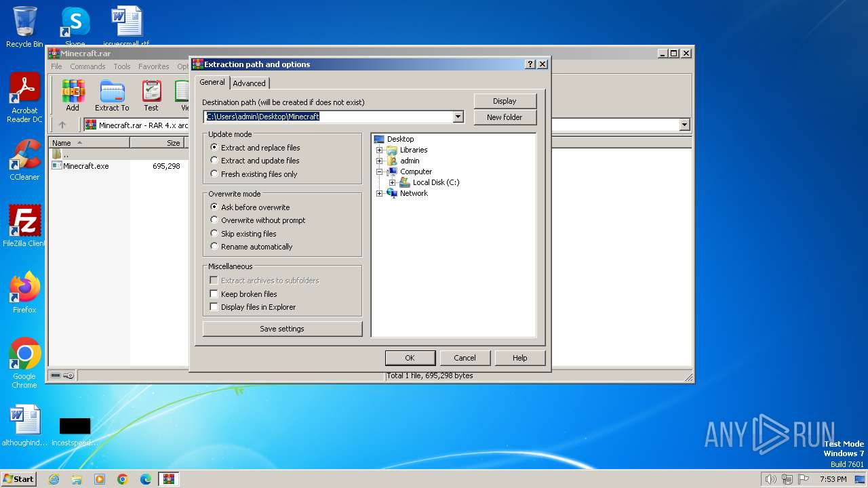Click the WinRAR taskbar button

click(168, 479)
